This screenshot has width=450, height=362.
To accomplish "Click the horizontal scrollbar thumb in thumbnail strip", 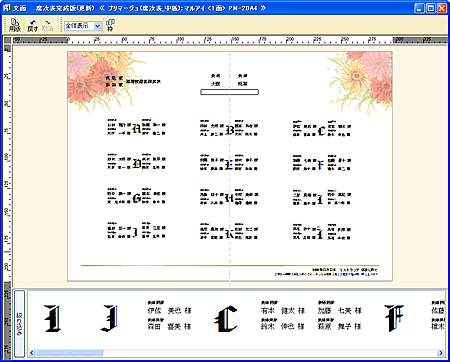I will pyautogui.click(x=69, y=353).
